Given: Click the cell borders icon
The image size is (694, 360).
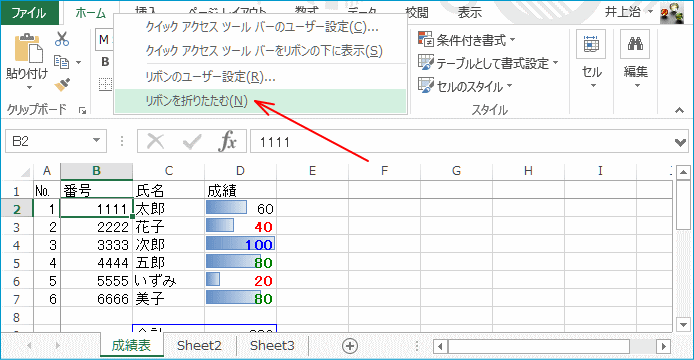Looking at the screenshot, I should [x=105, y=84].
